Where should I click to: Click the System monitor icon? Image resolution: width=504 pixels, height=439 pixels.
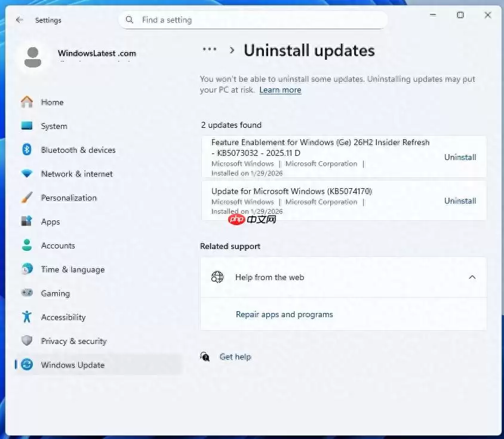click(x=27, y=126)
